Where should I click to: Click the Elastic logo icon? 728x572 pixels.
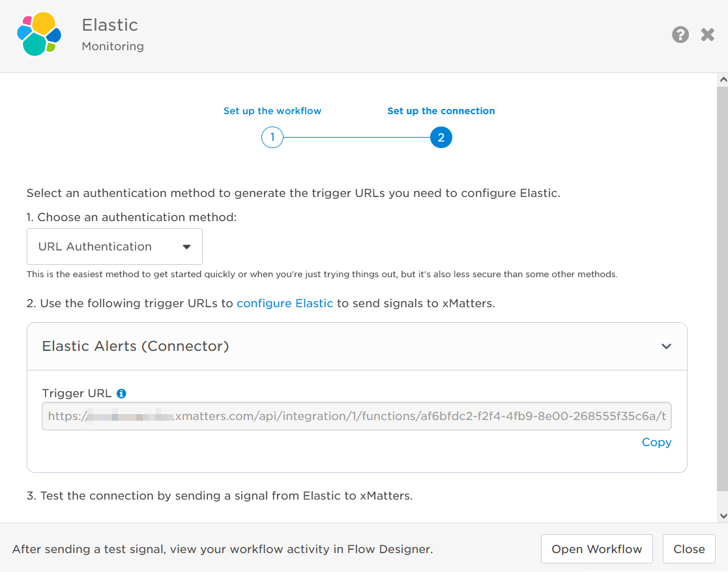click(39, 35)
